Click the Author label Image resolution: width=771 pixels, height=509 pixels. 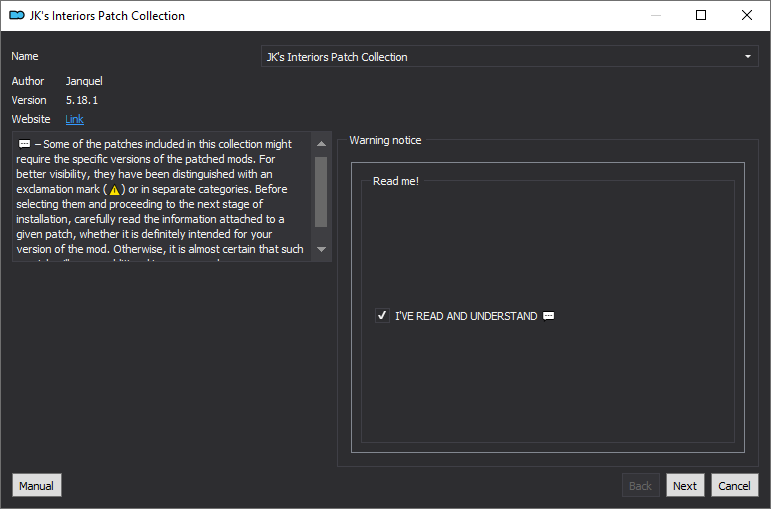coord(28,81)
